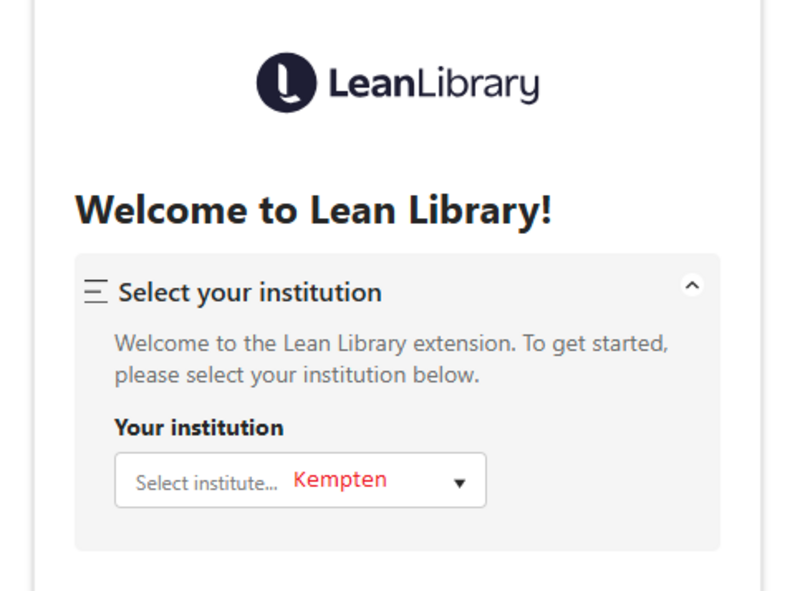Click the exclamation mark ending the welcome heading
Screen dimensions: 800x591
tap(546, 211)
